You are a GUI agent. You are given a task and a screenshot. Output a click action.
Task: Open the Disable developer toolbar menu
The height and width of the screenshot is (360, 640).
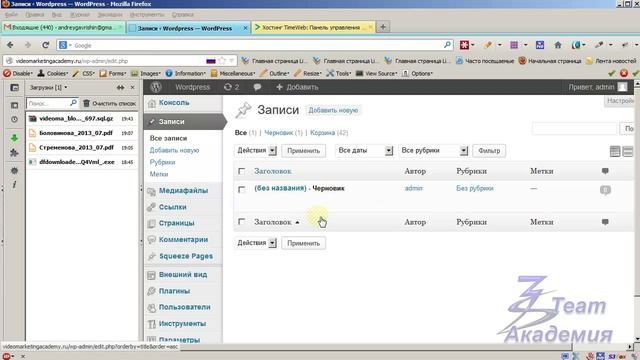[18, 73]
